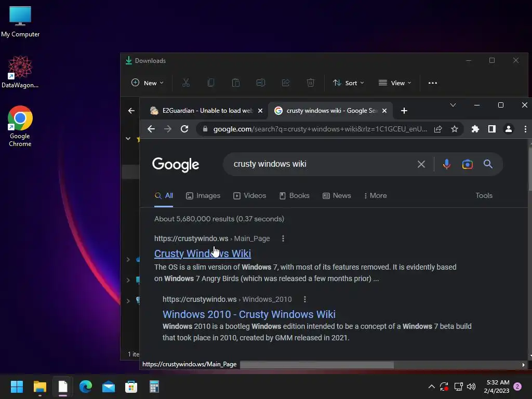
Task: Launch Google Chrome from the desktop
Action: 20,126
